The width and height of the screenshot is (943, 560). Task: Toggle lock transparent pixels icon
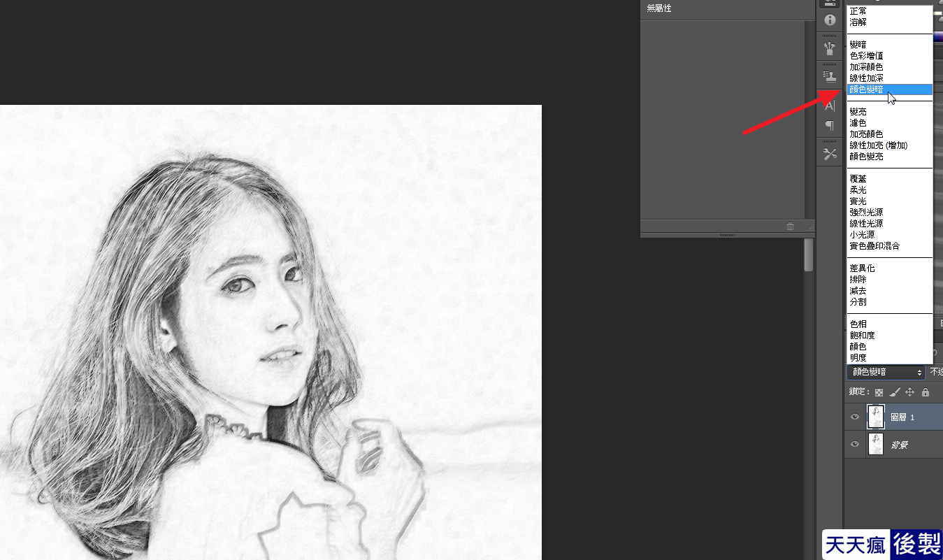[x=879, y=392]
